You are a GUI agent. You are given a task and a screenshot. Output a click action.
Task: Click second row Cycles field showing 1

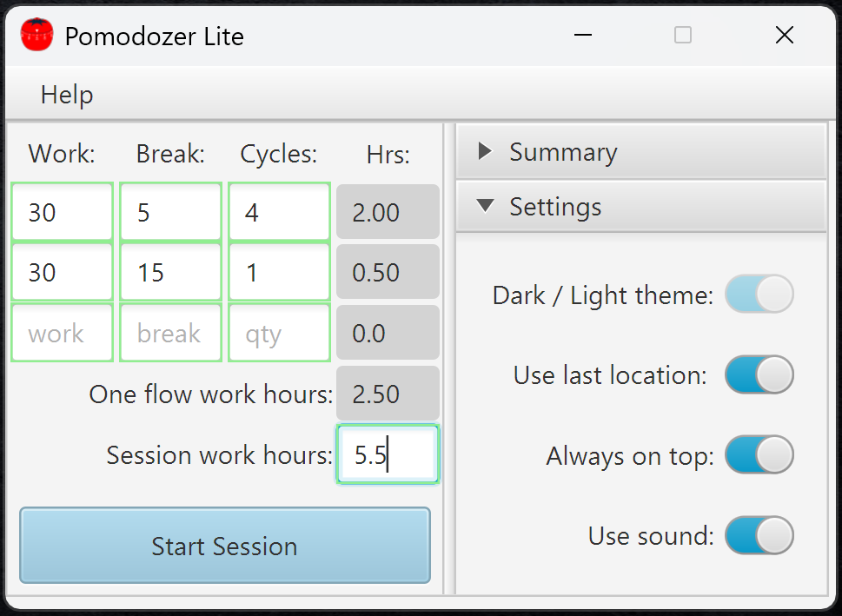[279, 273]
